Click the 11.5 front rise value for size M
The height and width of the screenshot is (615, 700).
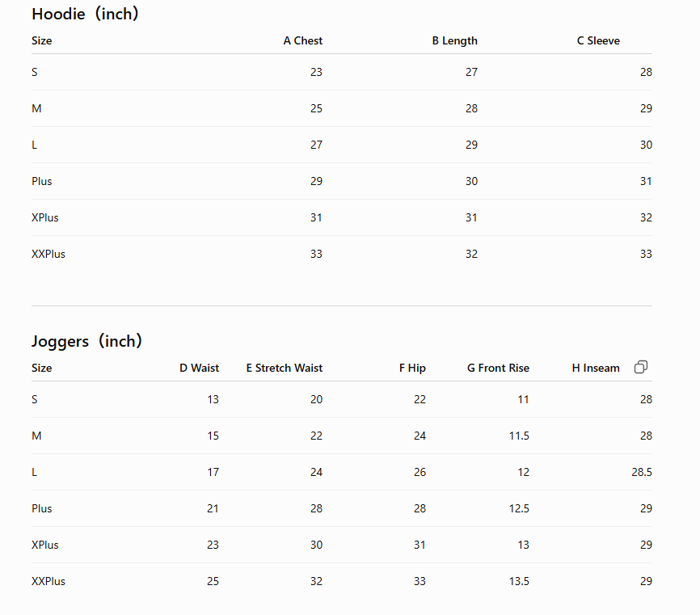[x=519, y=436]
